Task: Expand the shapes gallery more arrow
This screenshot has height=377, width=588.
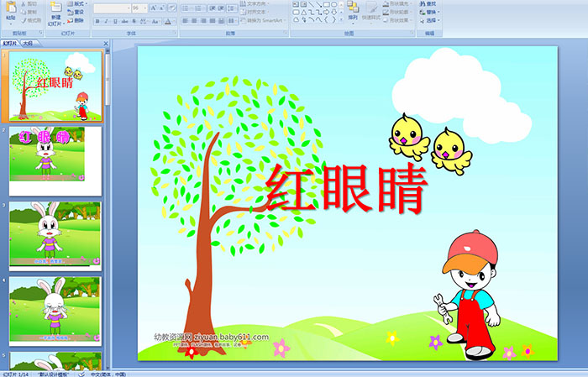Action: (341, 20)
